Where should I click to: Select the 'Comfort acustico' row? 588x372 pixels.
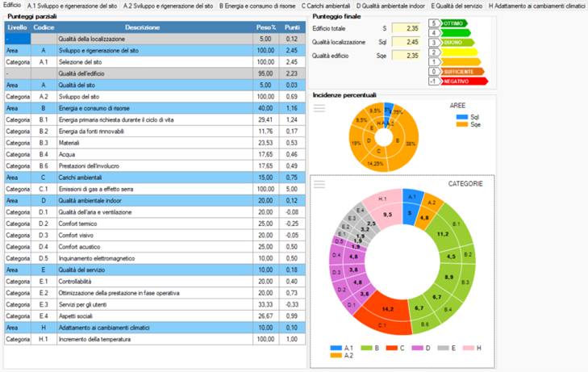tap(155, 247)
